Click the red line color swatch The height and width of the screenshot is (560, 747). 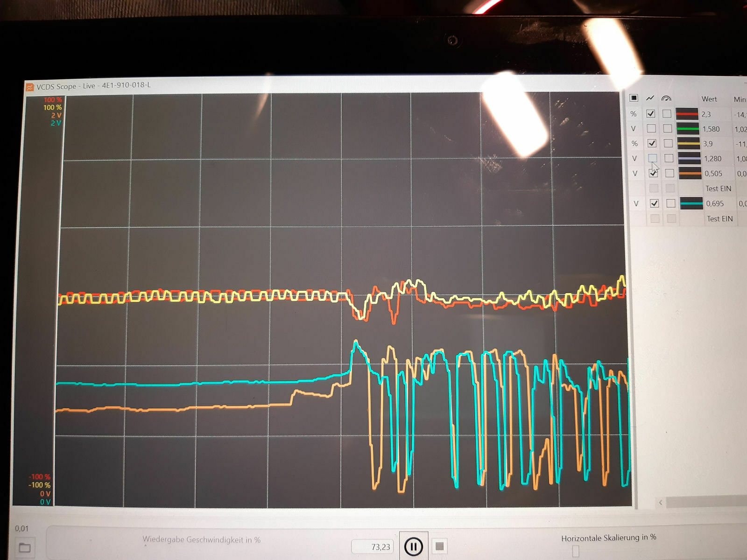pyautogui.click(x=687, y=114)
